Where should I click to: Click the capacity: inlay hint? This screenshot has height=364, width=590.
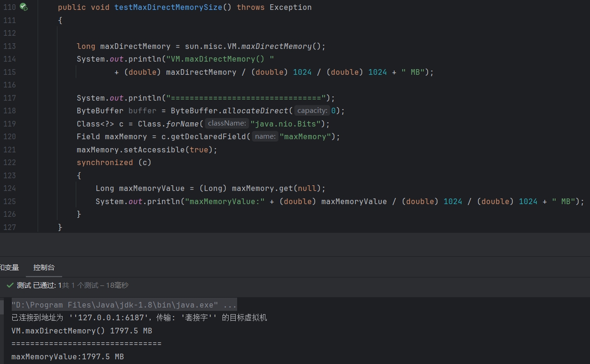coord(312,111)
